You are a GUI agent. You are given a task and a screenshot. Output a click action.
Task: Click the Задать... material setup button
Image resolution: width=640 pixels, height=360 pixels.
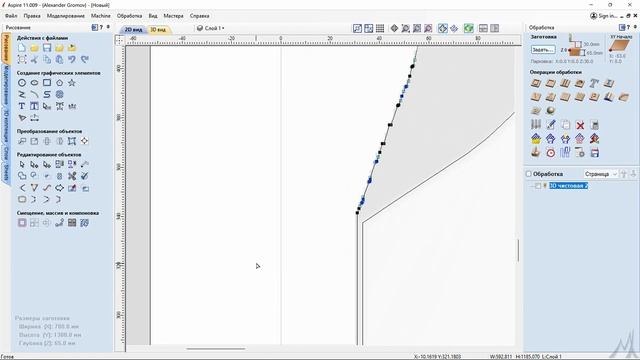tap(543, 49)
